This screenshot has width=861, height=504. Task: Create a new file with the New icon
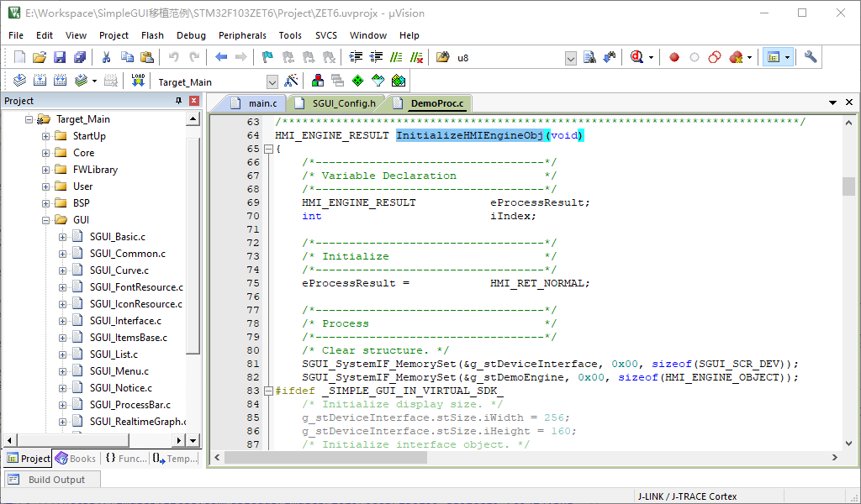[x=20, y=57]
